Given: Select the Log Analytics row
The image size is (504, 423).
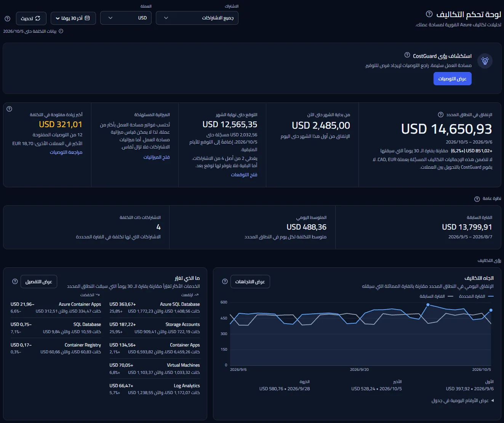Looking at the screenshot, I should click(x=154, y=389).
